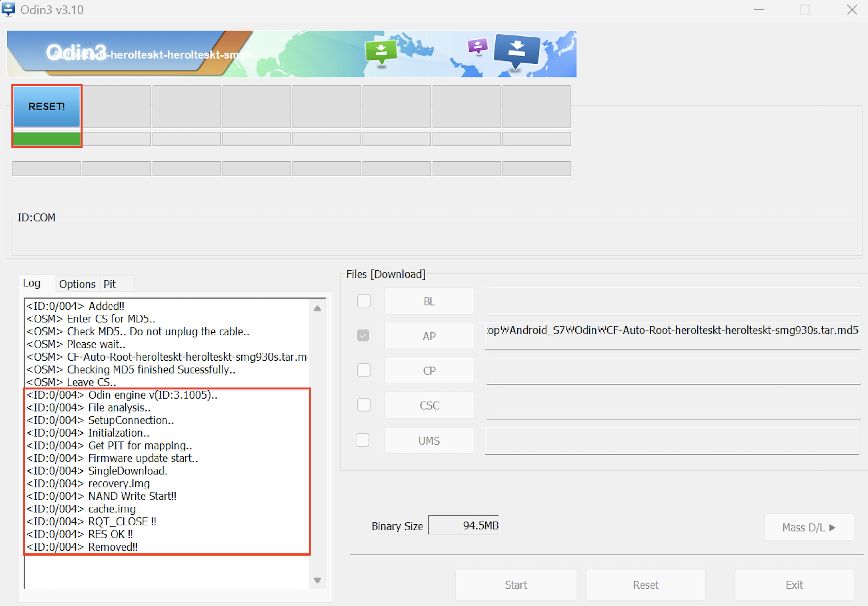Enable the BL file checkbox
Screen dimensions: 868x606
tap(363, 301)
